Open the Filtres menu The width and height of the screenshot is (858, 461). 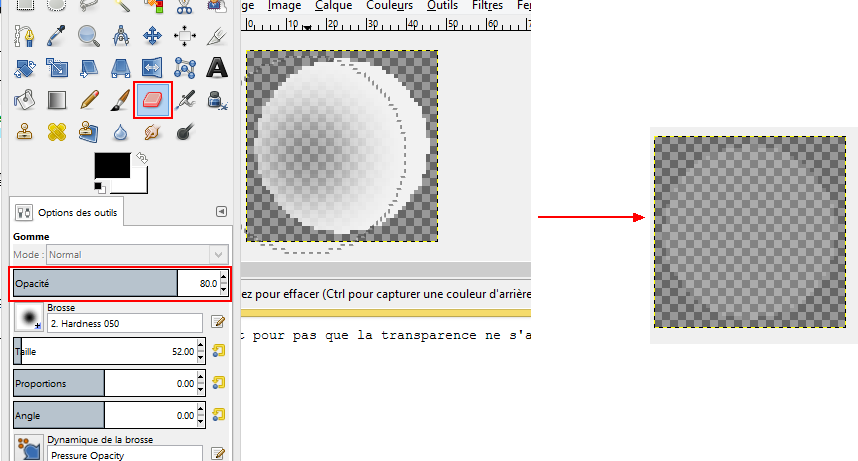tap(487, 6)
